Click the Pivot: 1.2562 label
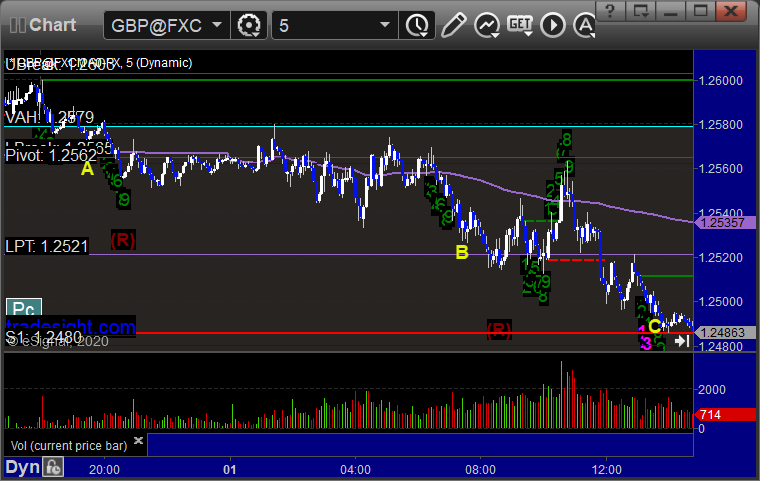The height and width of the screenshot is (481, 760). click(51, 156)
